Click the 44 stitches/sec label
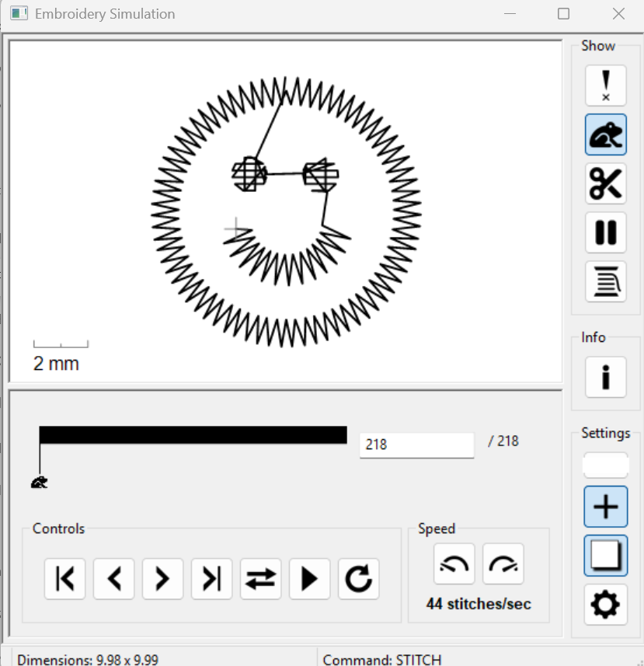Viewport: 644px width, 666px height. [479, 604]
